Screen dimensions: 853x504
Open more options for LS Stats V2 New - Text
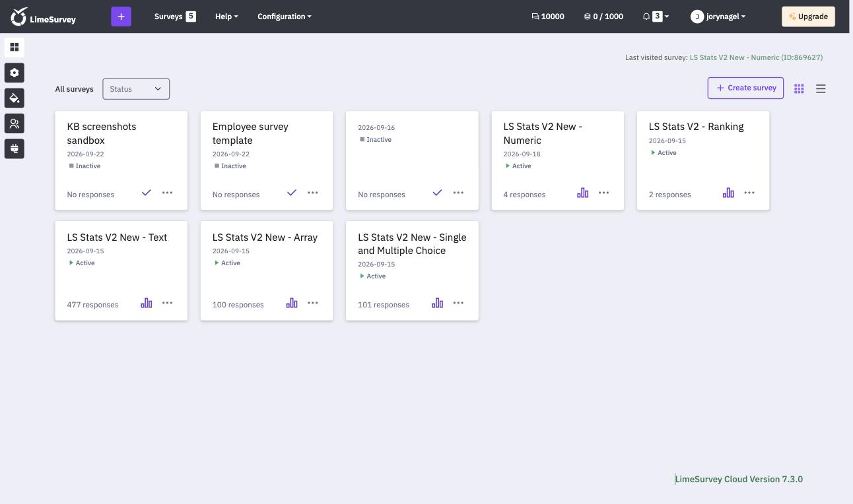tap(168, 303)
